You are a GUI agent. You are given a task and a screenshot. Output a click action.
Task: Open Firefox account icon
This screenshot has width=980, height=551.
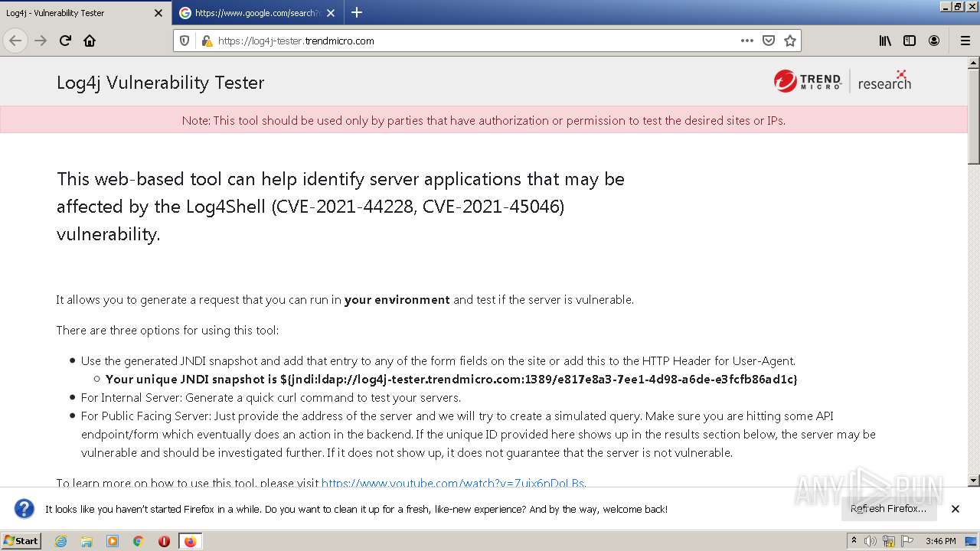pyautogui.click(x=934, y=41)
